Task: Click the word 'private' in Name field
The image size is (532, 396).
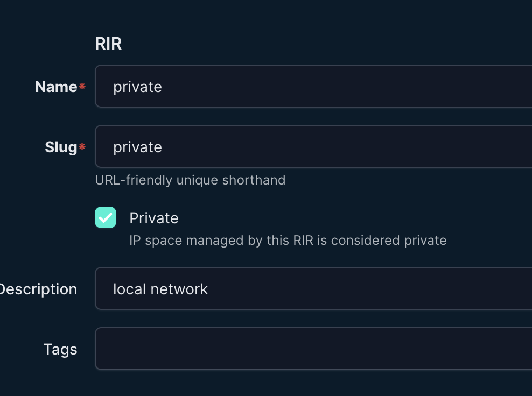Action: point(137,87)
